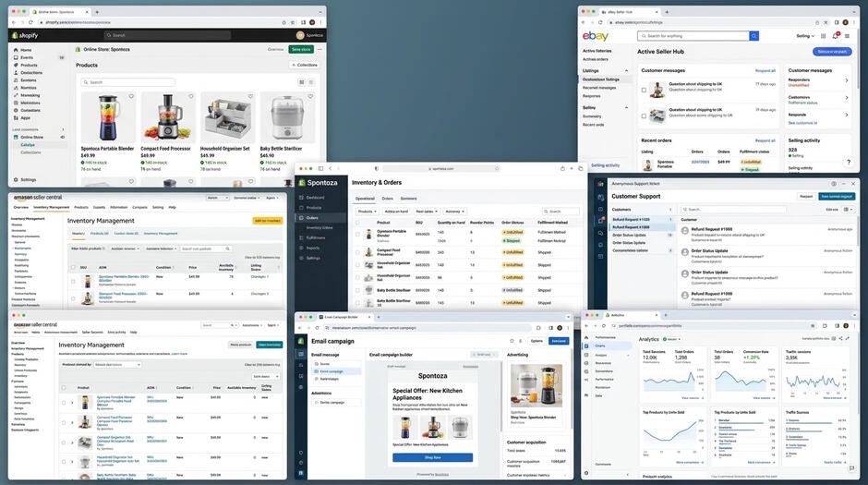Click the eBay help question mark
868x485 pixels.
848,163
